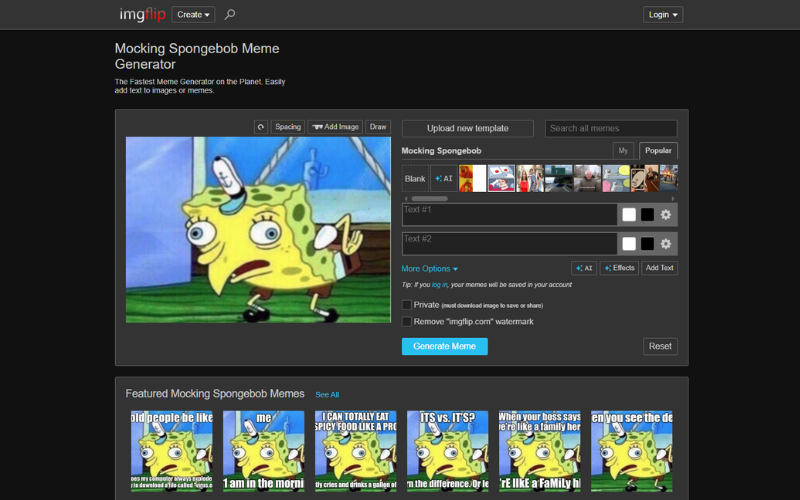Pick the white font color for Text #1
Screen dimensions: 800x500
(629, 215)
